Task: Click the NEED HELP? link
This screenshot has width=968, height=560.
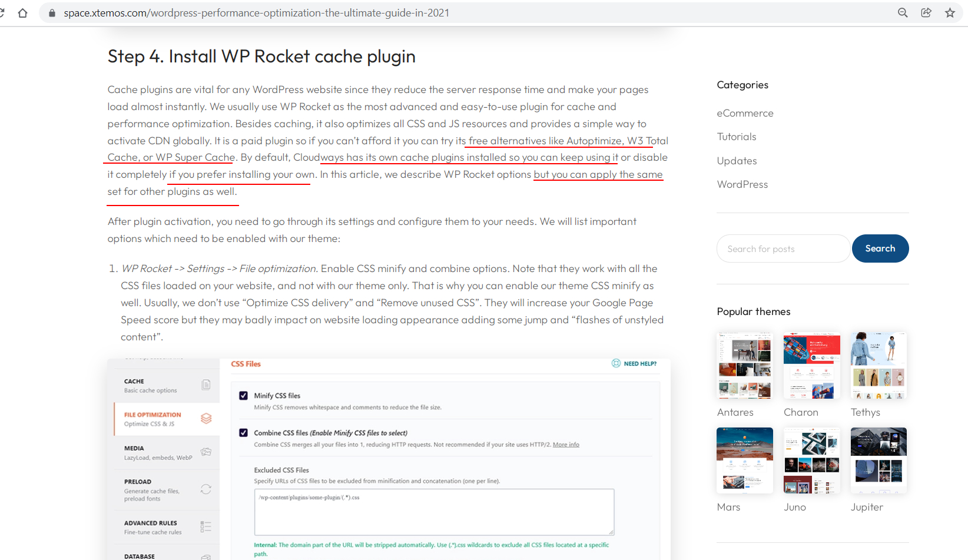Action: [634, 363]
